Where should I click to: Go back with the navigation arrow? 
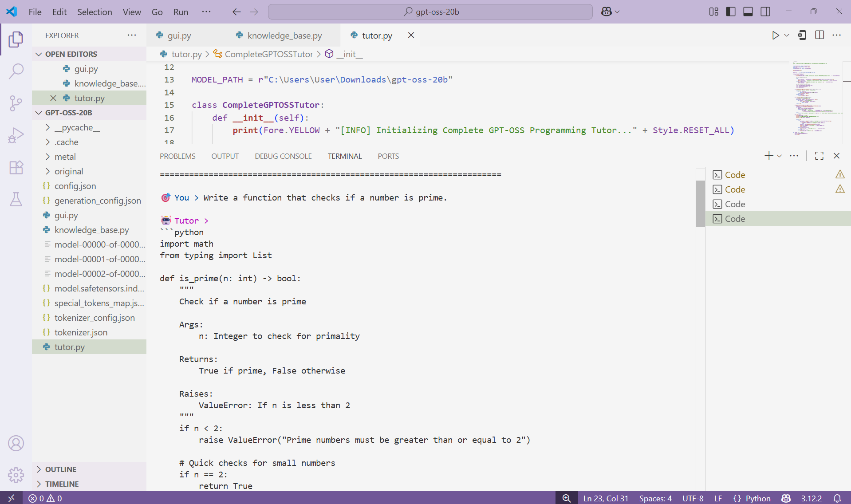coord(236,12)
